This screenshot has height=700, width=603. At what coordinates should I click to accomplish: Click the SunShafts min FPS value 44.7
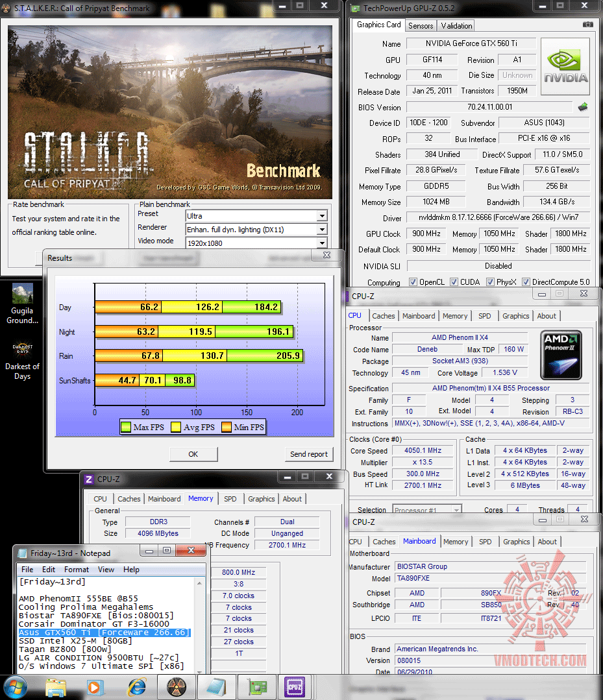click(127, 380)
